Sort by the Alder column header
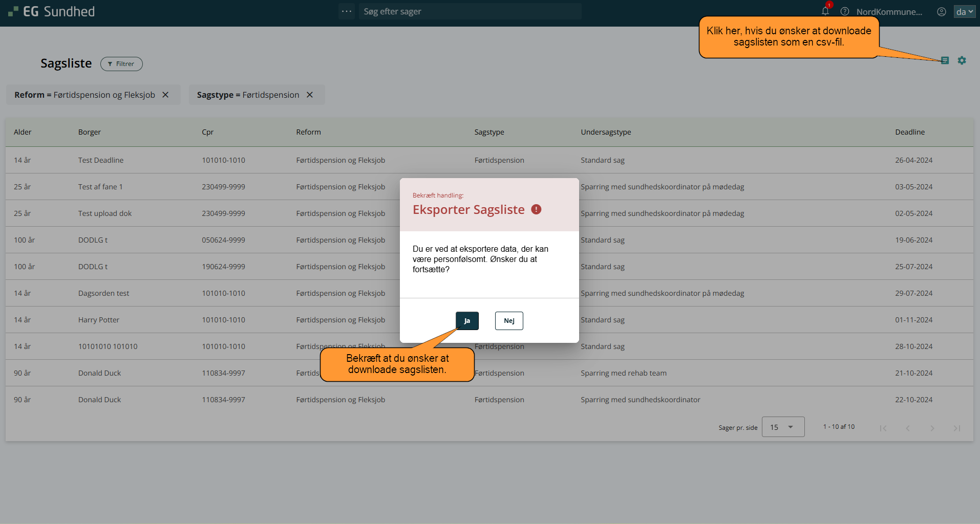The width and height of the screenshot is (980, 524). (23, 132)
